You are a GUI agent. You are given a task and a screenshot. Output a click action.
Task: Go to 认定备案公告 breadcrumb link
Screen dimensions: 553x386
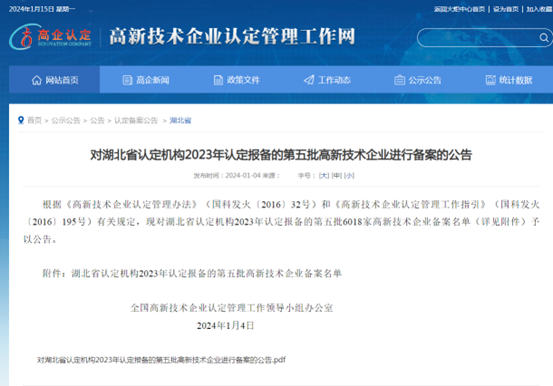(136, 120)
